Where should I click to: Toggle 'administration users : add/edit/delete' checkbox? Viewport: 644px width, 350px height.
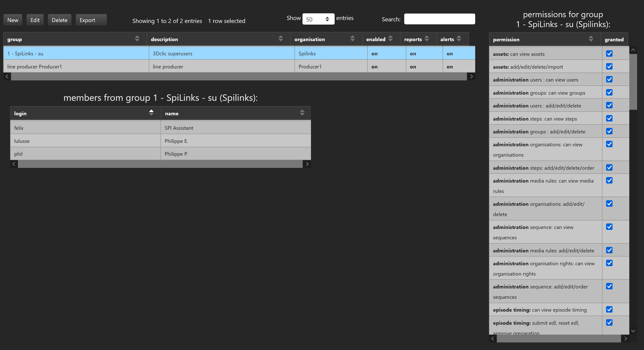(x=609, y=105)
